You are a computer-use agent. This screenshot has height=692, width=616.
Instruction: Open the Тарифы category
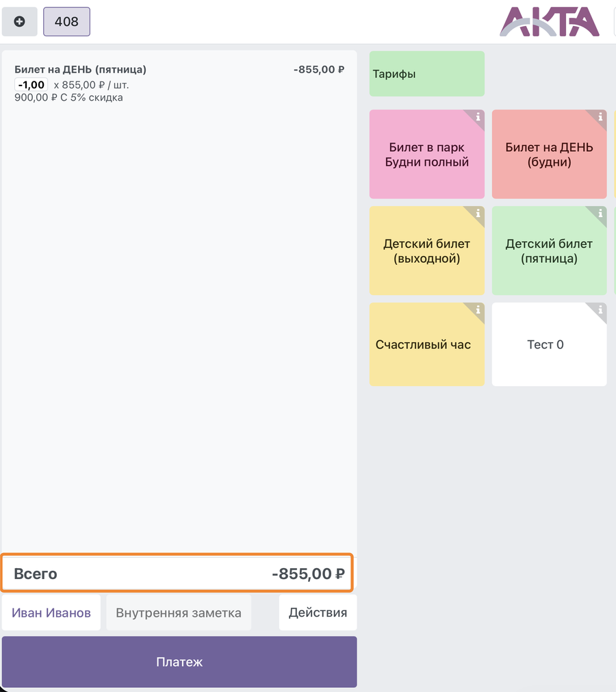426,74
